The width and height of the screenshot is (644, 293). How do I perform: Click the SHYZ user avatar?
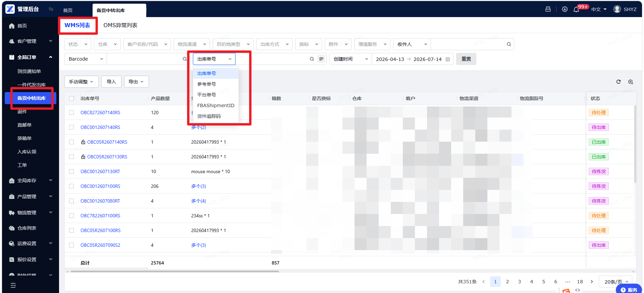pyautogui.click(x=617, y=9)
